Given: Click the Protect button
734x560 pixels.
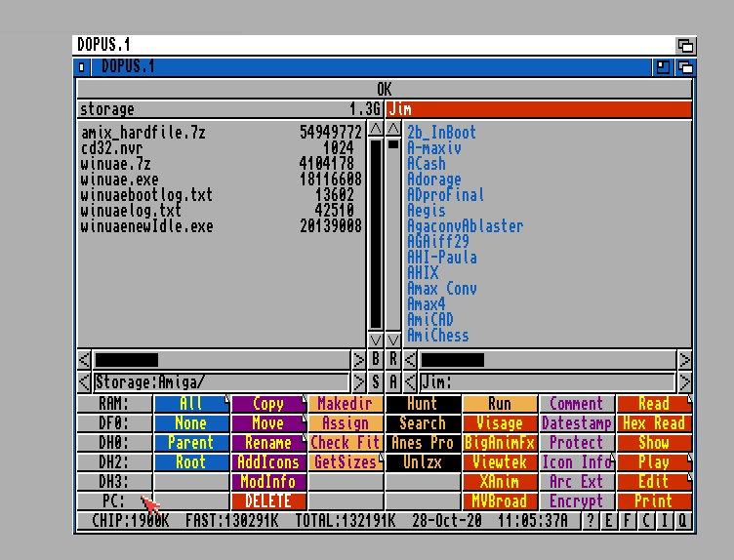Looking at the screenshot, I should pyautogui.click(x=577, y=443).
